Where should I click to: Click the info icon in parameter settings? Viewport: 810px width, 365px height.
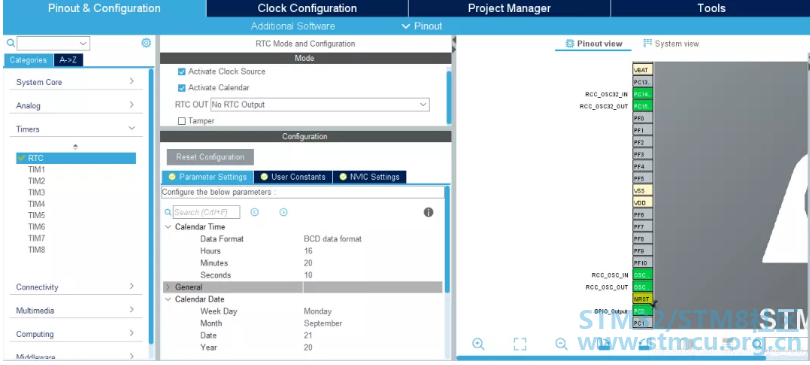pyautogui.click(x=428, y=212)
